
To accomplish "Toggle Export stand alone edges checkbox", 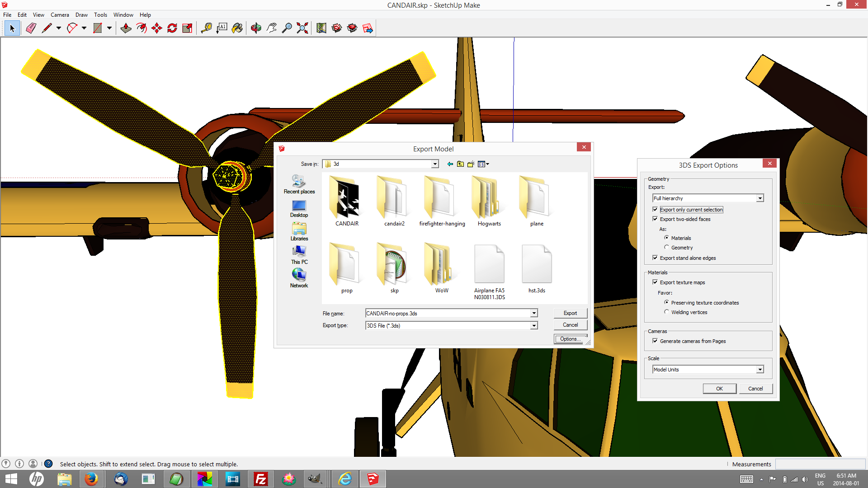I will [655, 258].
